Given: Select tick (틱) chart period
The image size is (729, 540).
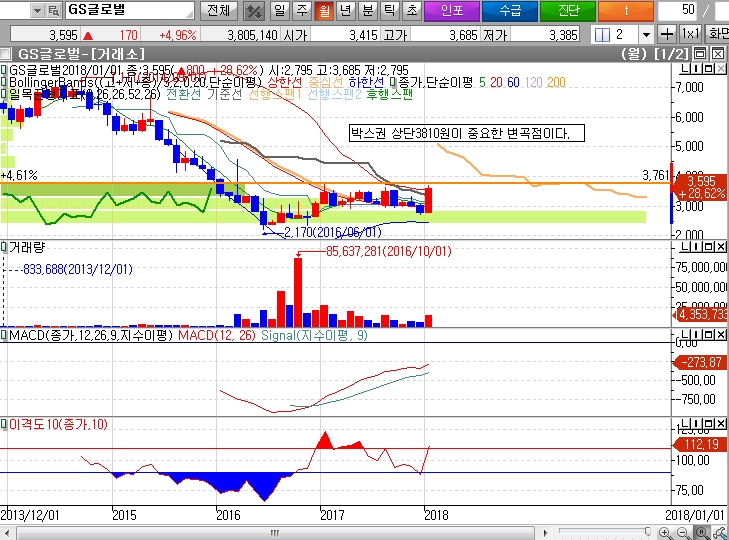Looking at the screenshot, I should tap(389, 11).
